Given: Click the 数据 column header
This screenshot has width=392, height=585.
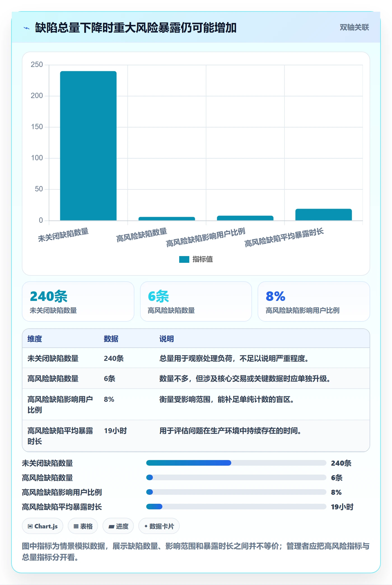Looking at the screenshot, I should pyautogui.click(x=111, y=339).
